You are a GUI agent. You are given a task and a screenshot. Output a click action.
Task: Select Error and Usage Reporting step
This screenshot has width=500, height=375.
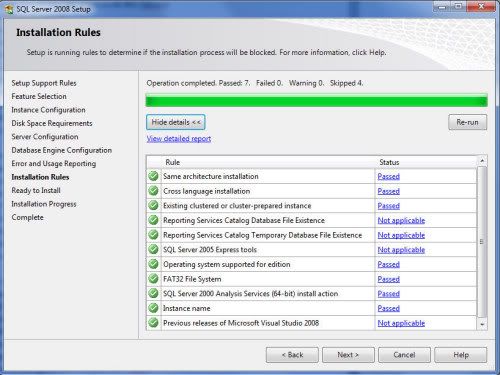(x=54, y=164)
